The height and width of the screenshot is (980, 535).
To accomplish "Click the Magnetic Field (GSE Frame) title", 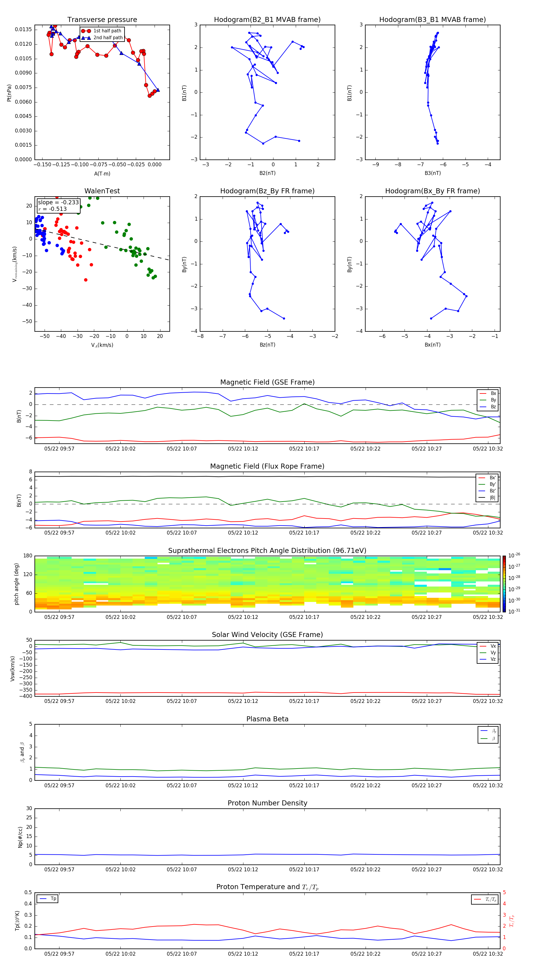I will point(267,382).
